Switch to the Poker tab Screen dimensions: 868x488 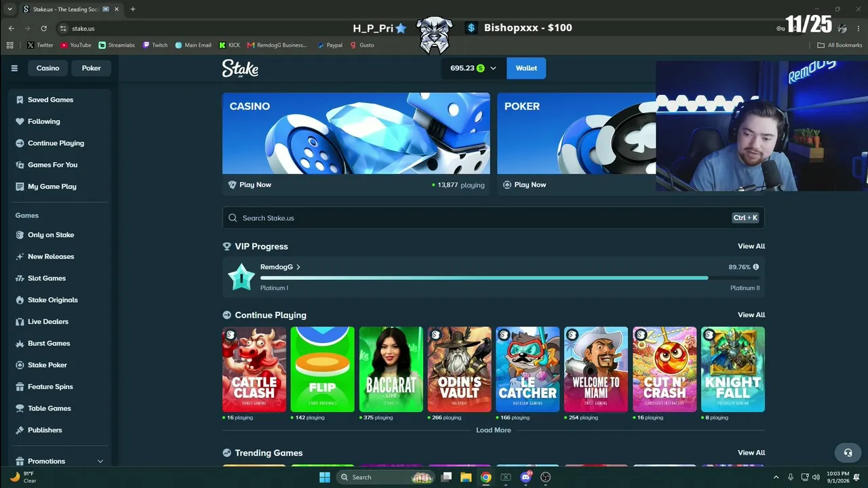point(92,68)
